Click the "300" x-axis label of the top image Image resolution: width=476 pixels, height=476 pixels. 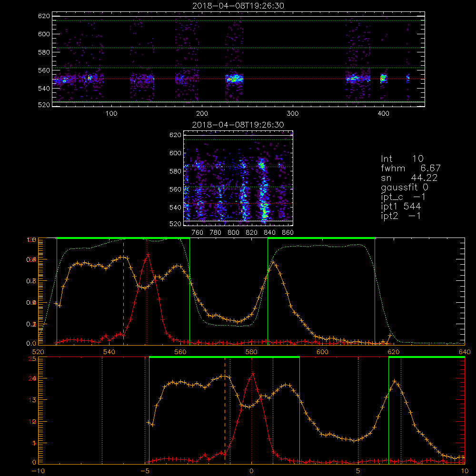tap(293, 114)
